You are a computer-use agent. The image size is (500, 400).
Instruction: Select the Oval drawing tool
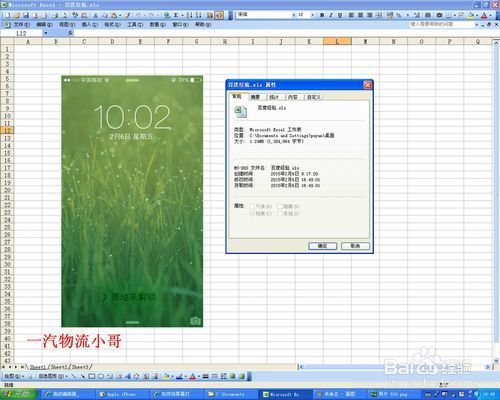click(x=101, y=376)
